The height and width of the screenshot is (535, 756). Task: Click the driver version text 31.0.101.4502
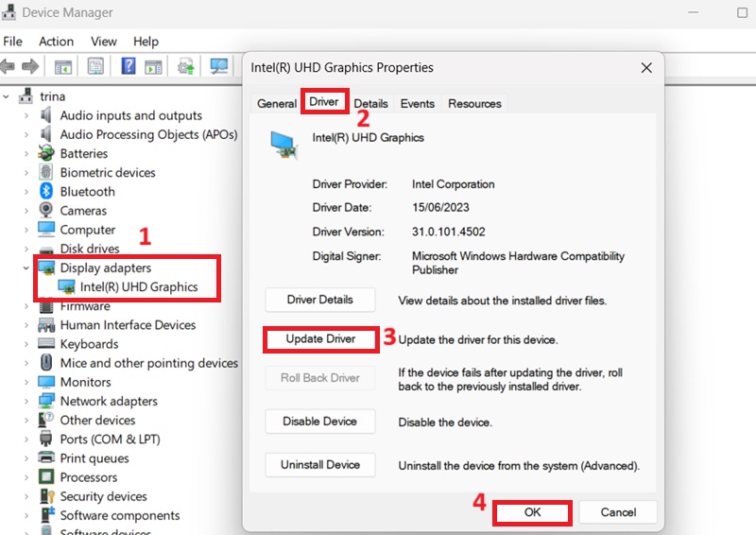tap(448, 232)
